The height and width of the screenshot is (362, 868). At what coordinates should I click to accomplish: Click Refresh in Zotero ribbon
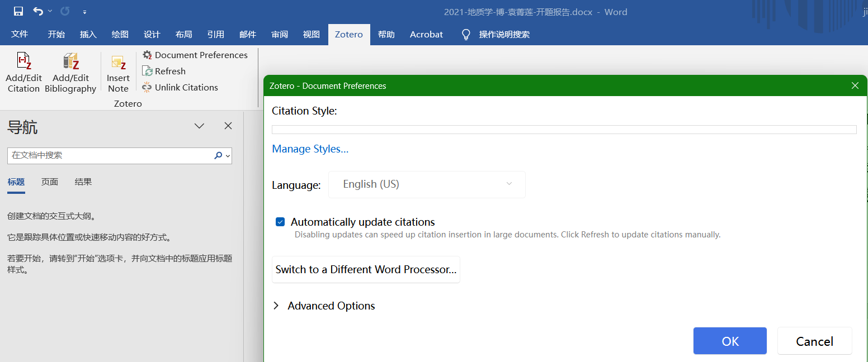pos(163,71)
